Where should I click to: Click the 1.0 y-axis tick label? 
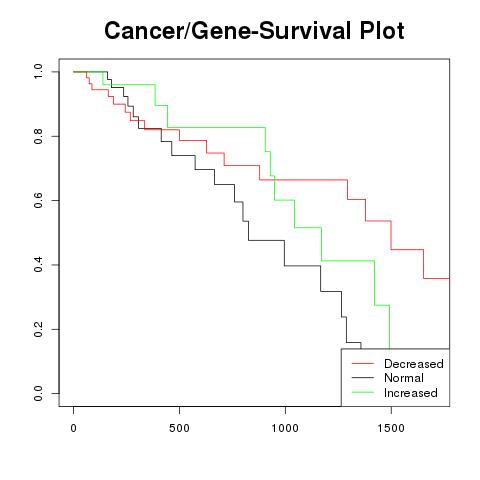point(38,72)
